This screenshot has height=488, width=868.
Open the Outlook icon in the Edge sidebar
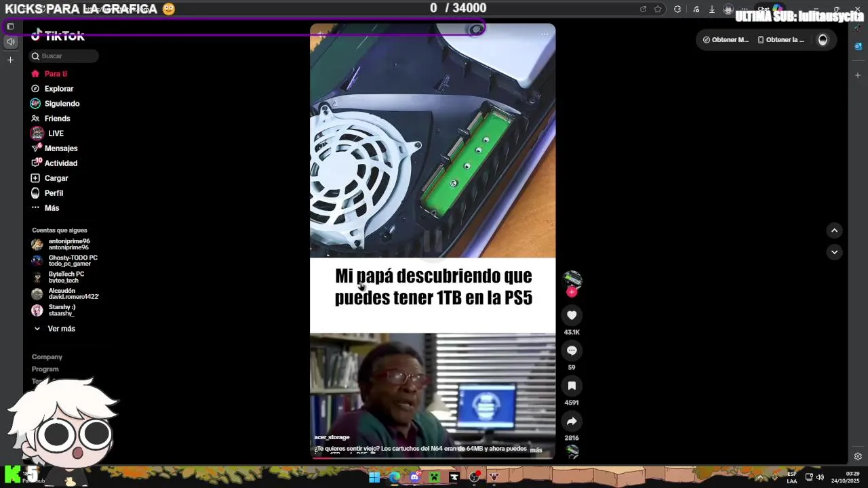(x=858, y=47)
